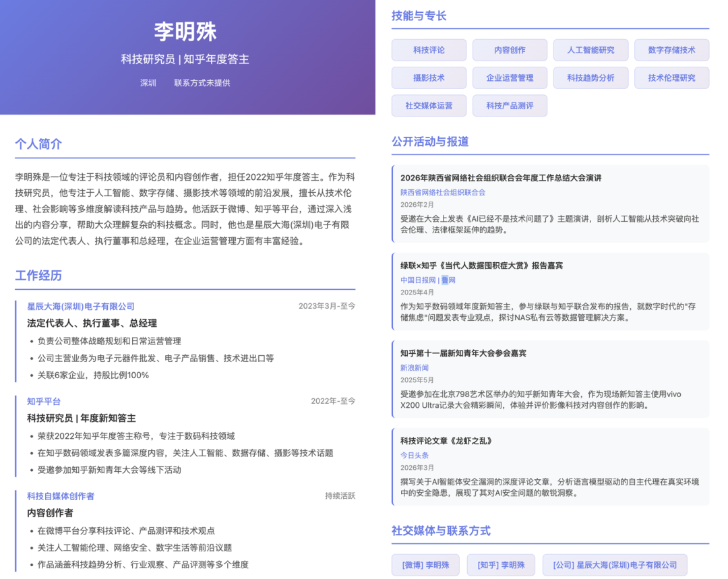The image size is (728, 579).
Task: Click the 陕西省网络社会组织联合会 source link
Action: coord(443,192)
